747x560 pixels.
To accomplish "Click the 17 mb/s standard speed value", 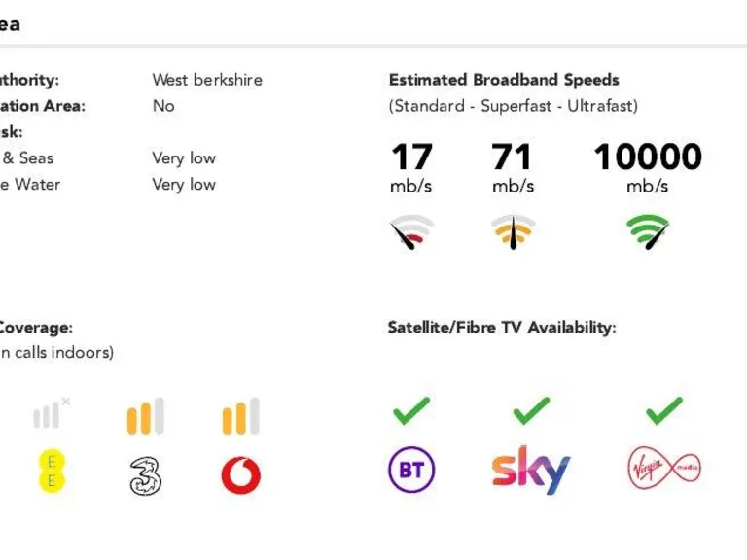I will [x=411, y=157].
